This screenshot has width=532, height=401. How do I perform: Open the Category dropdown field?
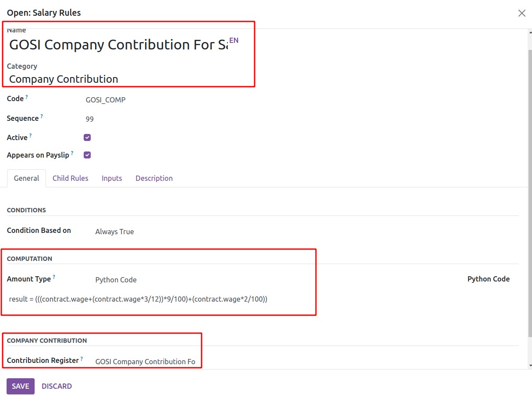click(x=127, y=79)
